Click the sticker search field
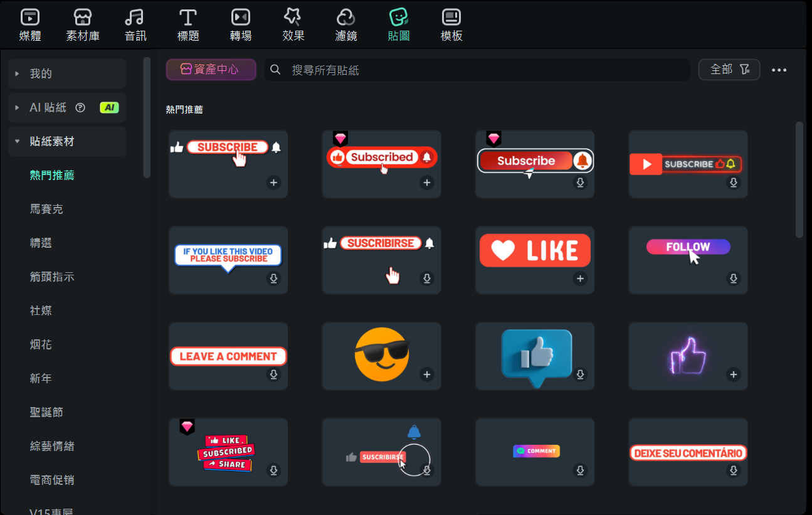The image size is (812, 515). [x=477, y=70]
